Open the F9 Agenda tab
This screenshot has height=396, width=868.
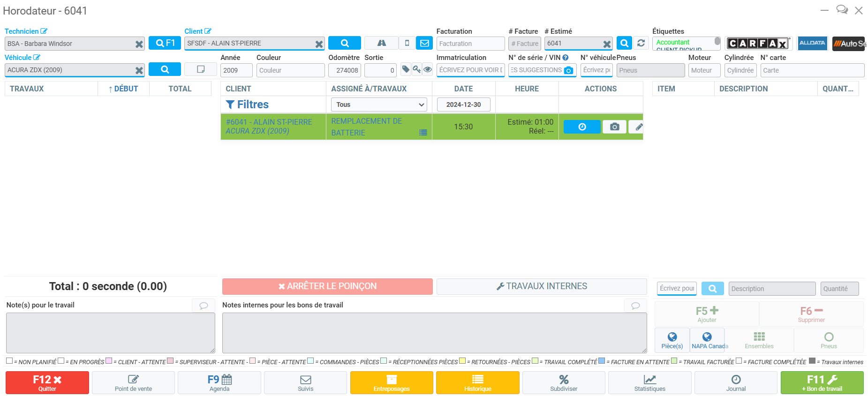click(219, 382)
